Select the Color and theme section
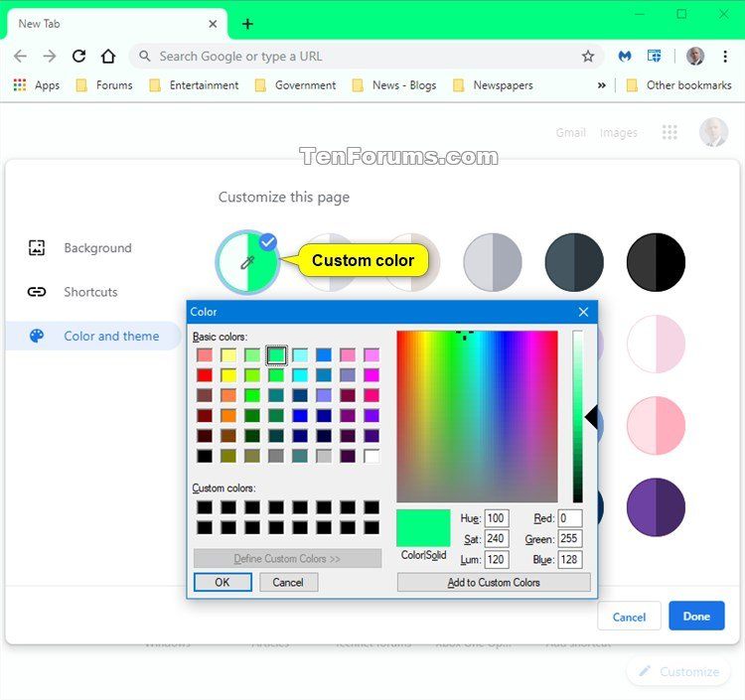Screen dimensions: 745x700 [93, 336]
